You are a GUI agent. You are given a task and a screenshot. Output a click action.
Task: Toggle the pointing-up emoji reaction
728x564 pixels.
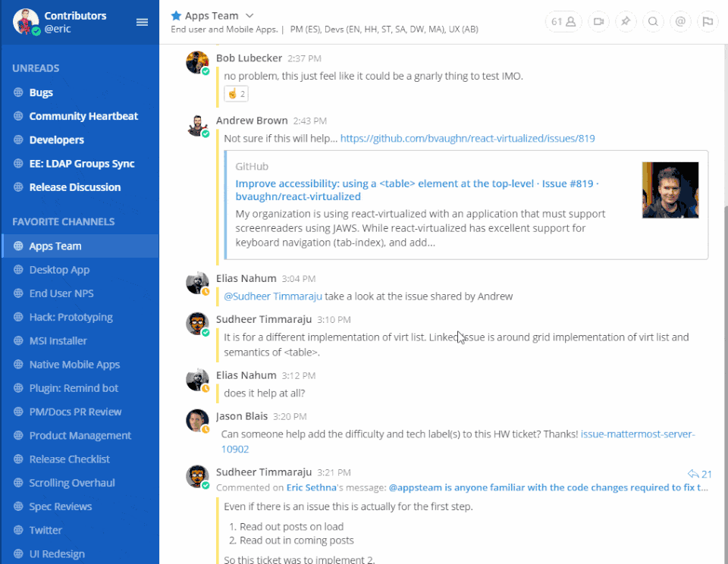pyautogui.click(x=236, y=94)
